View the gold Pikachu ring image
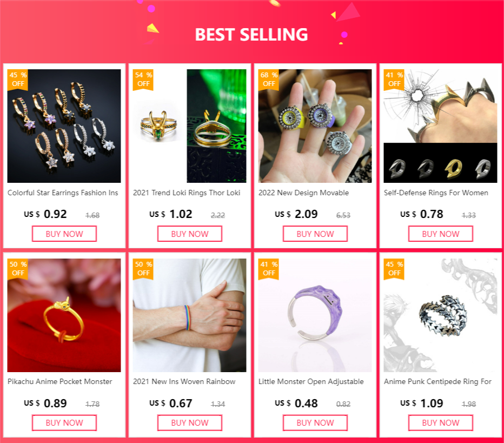The height and width of the screenshot is (443, 504). [64, 315]
